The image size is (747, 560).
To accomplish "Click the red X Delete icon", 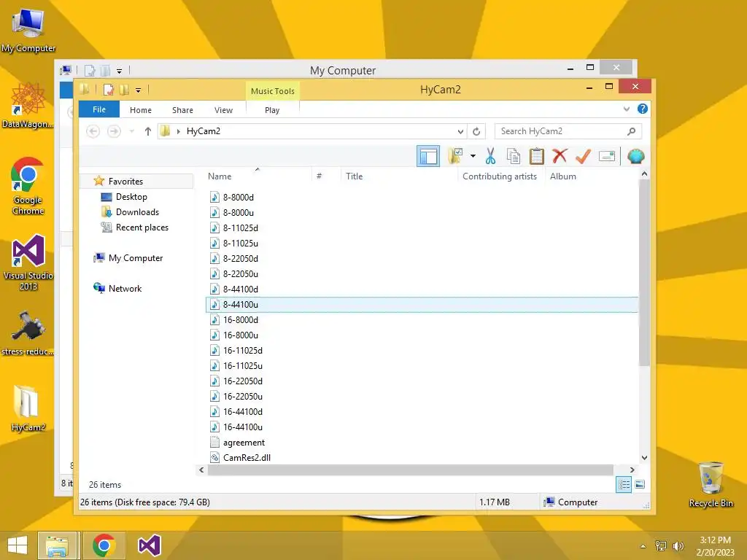I will pyautogui.click(x=560, y=156).
